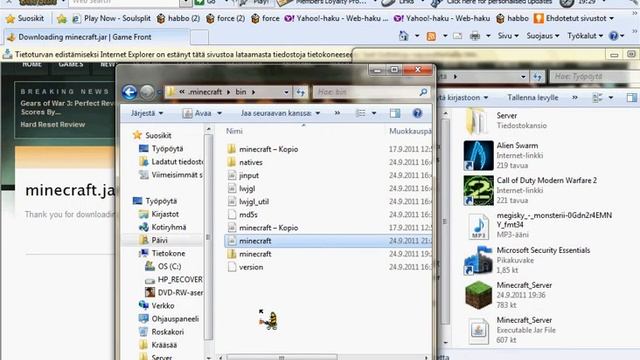Switch to Downloading minecraft.jar tab
This screenshot has height=360, width=640.
pos(96,37)
